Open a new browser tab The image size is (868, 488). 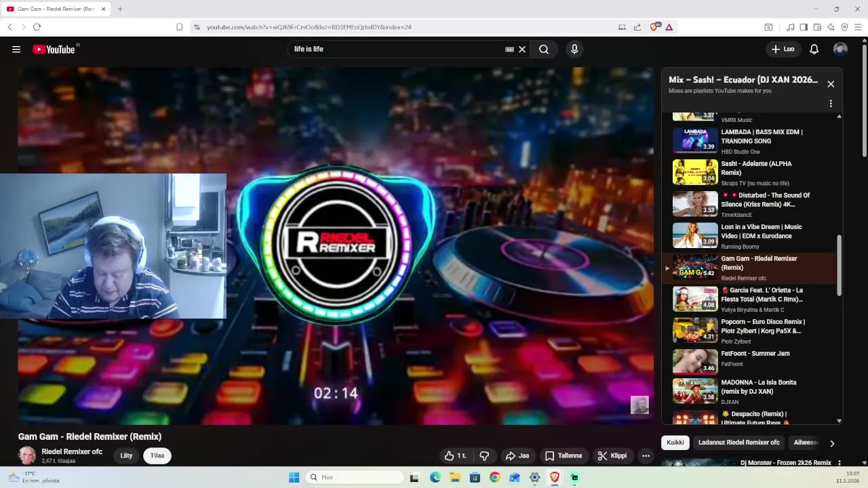pyautogui.click(x=120, y=9)
